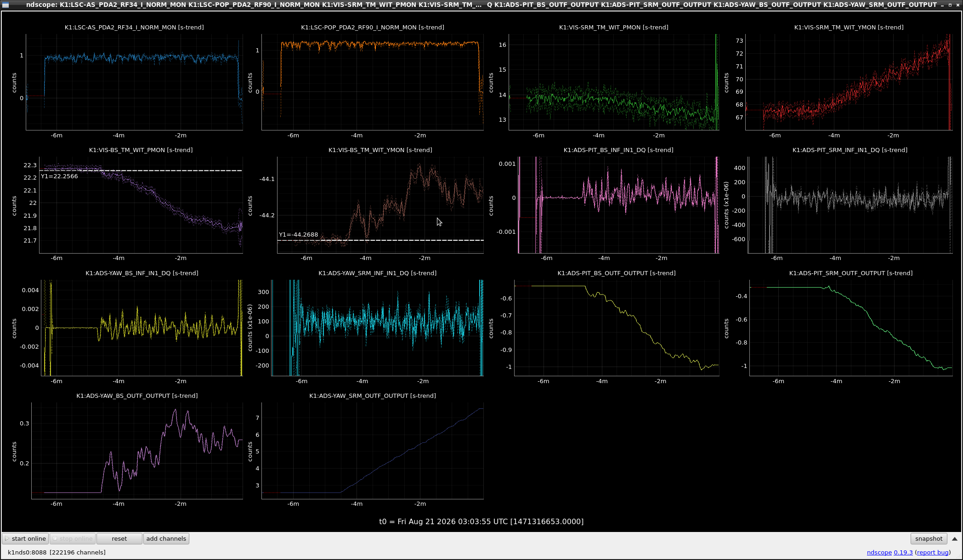Viewport: 963px width, 560px height.
Task: Click the K1:ADS-PIT_BS_INF_IN1_DQ plot title
Action: [x=618, y=150]
